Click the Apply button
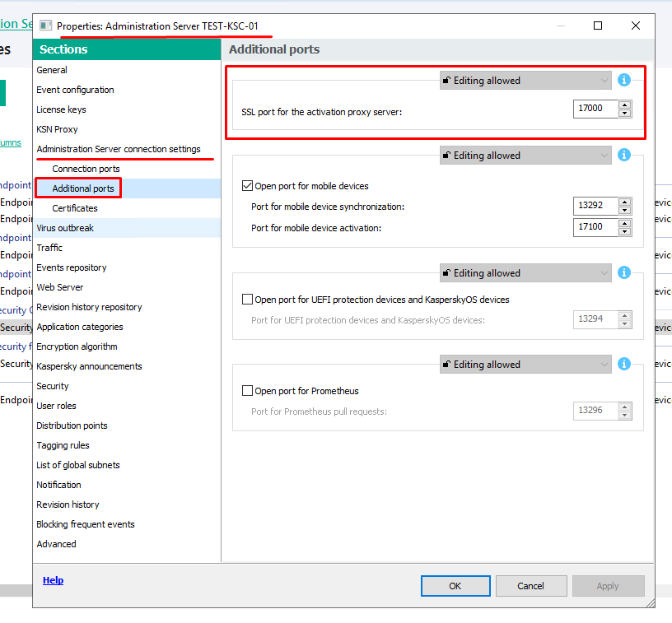672x623 pixels. (608, 586)
